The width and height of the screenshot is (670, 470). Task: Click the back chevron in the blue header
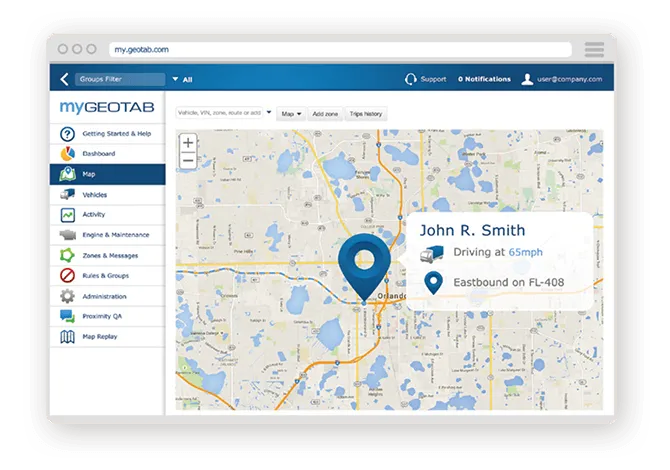tap(65, 79)
